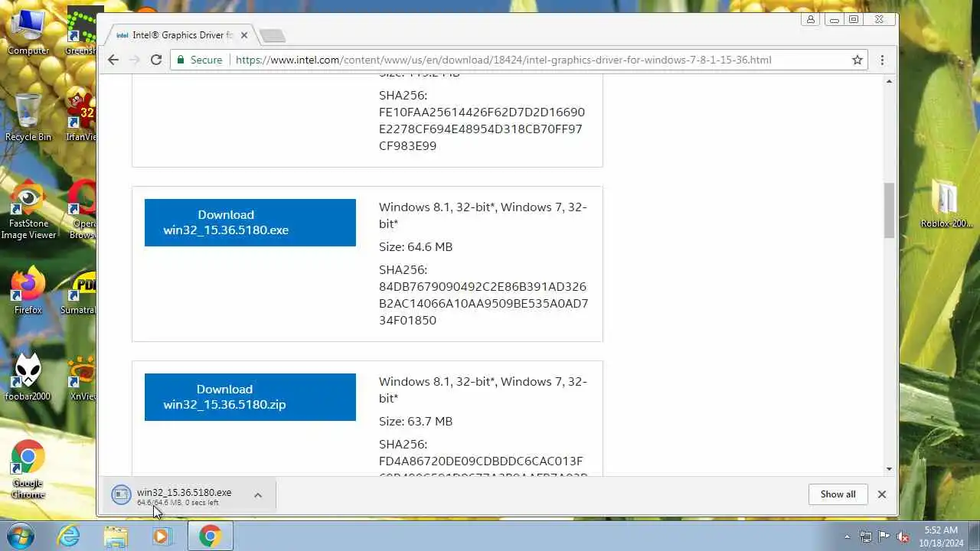Open the Opera Browser desktop shortcut
The image size is (980, 551).
coord(82,210)
